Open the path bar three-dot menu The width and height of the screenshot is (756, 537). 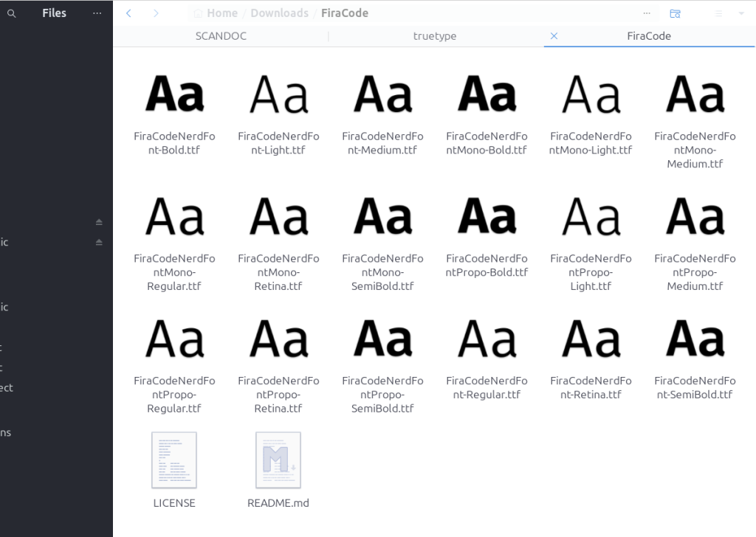[647, 13]
